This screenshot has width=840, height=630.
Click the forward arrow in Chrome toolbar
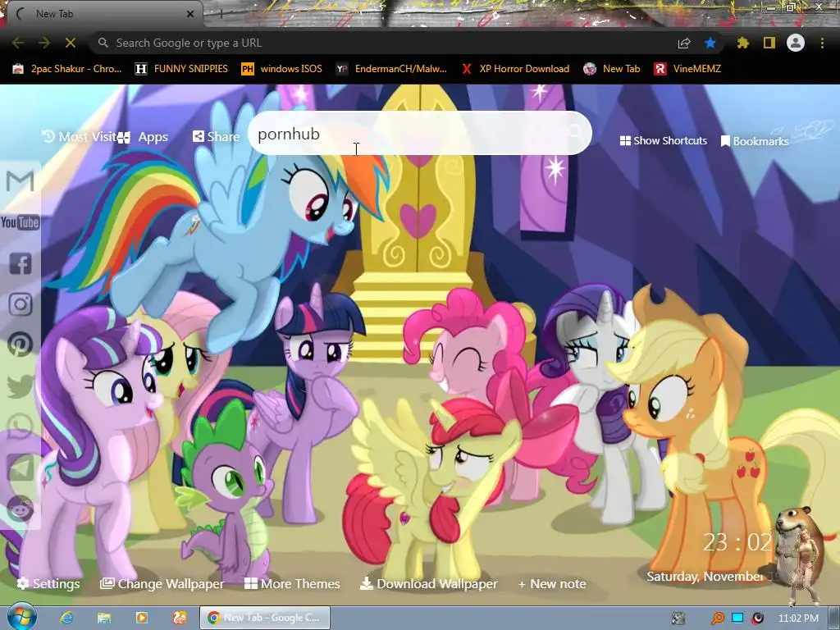click(x=44, y=43)
